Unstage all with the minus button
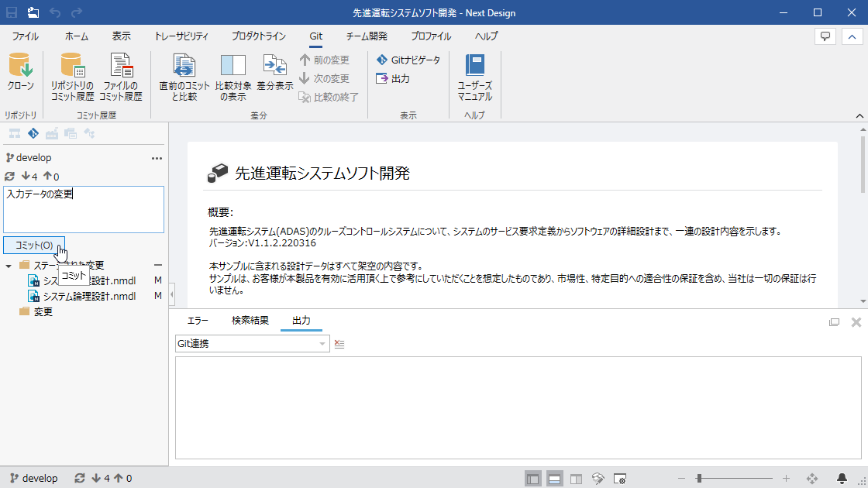868x488 pixels. (158, 265)
